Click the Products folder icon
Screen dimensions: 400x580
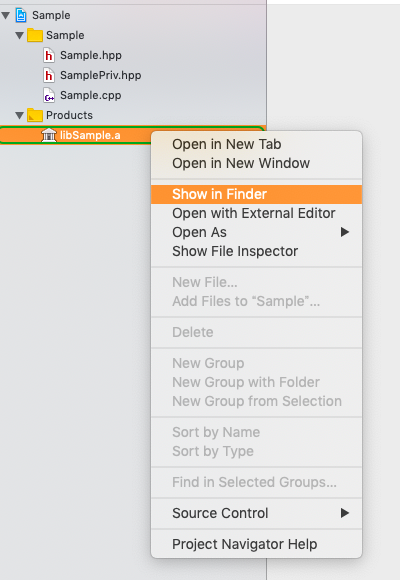tap(35, 115)
